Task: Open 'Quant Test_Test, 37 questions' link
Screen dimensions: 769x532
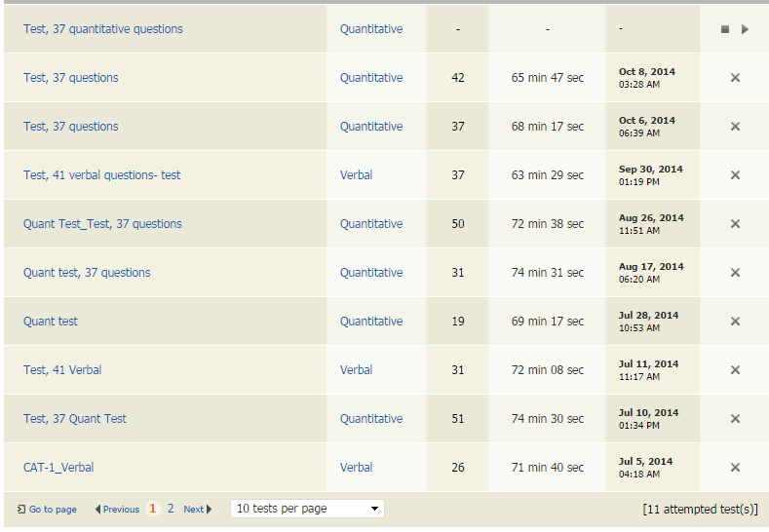Action: point(102,224)
